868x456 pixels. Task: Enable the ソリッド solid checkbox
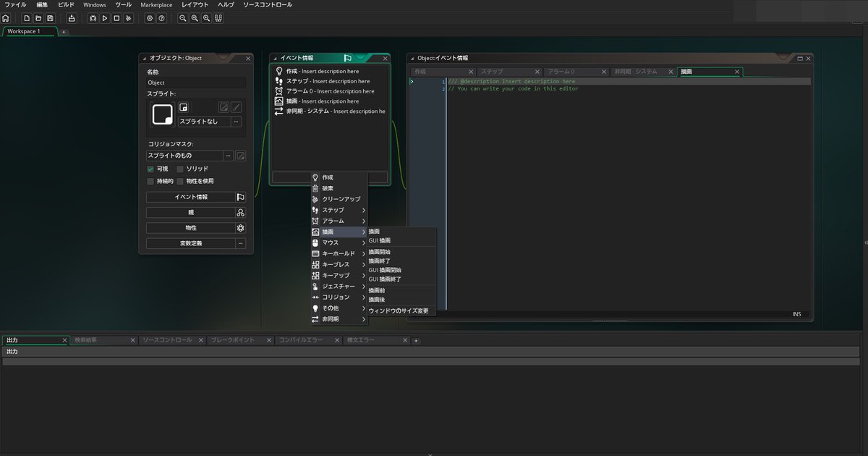180,169
